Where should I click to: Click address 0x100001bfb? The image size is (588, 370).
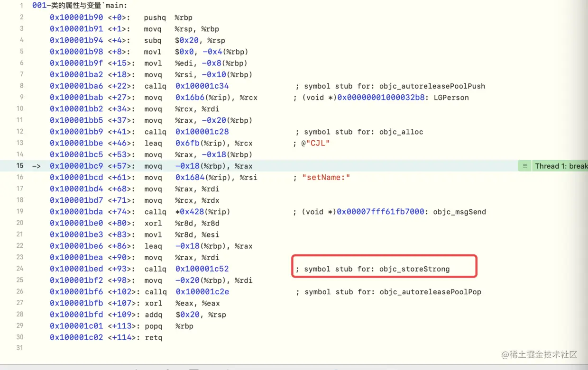(76, 303)
